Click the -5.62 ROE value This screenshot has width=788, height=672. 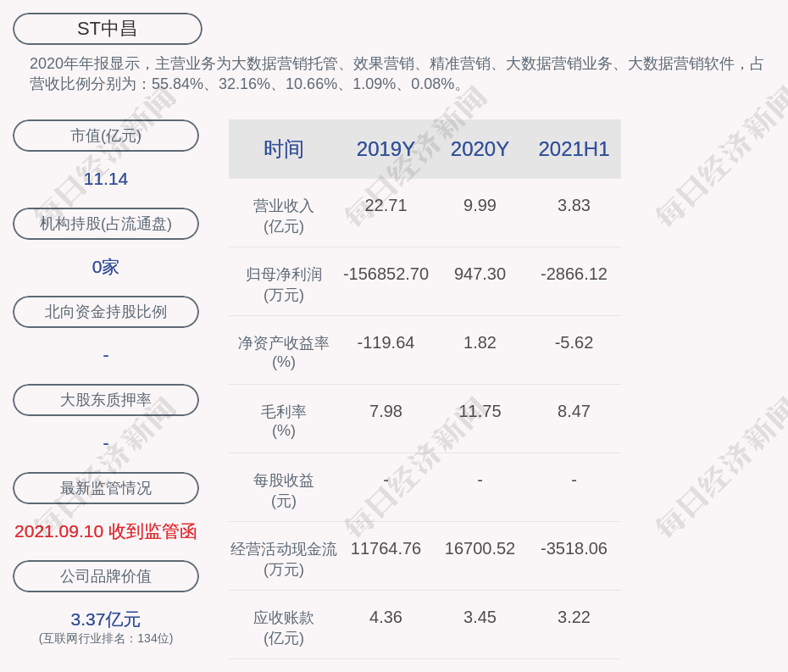pyautogui.click(x=574, y=343)
